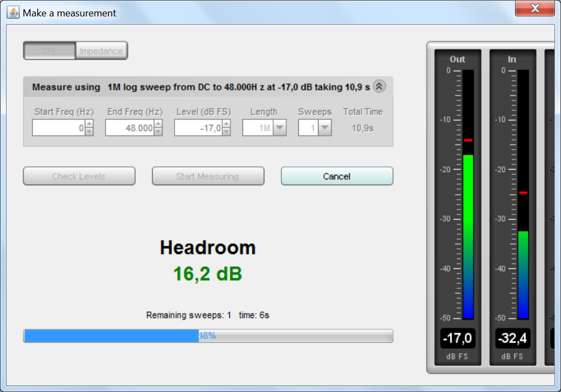Click the Out level meter bar
The image size is (561, 392).
[x=468, y=194]
